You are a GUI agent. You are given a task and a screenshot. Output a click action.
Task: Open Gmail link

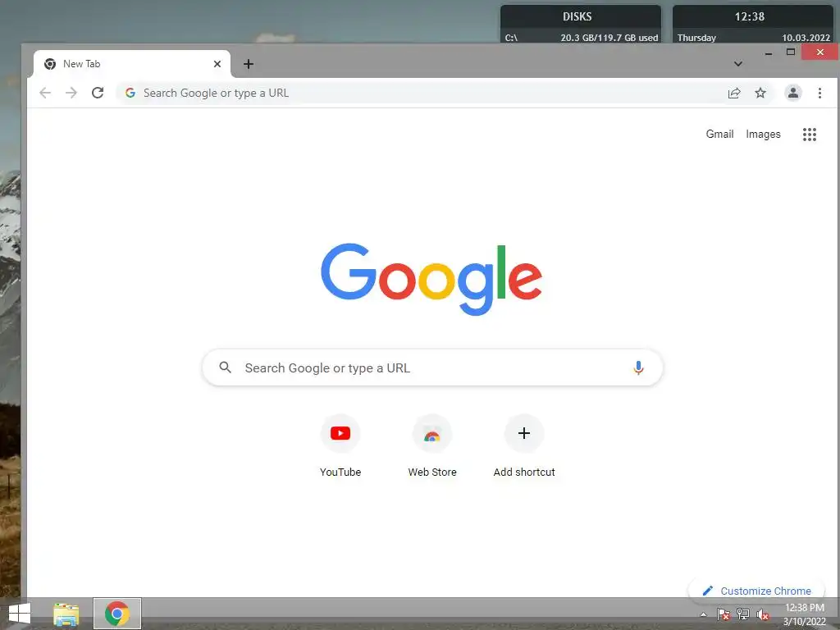719,134
